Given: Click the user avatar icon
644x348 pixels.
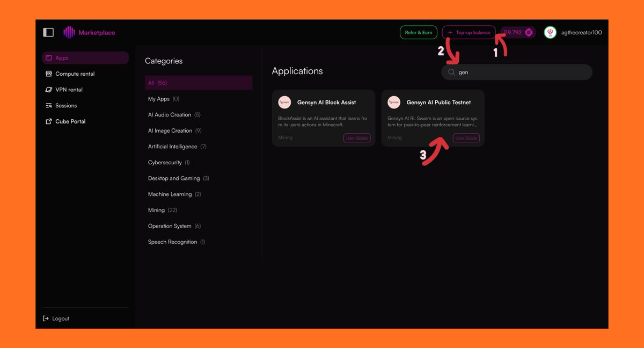Looking at the screenshot, I should 550,32.
